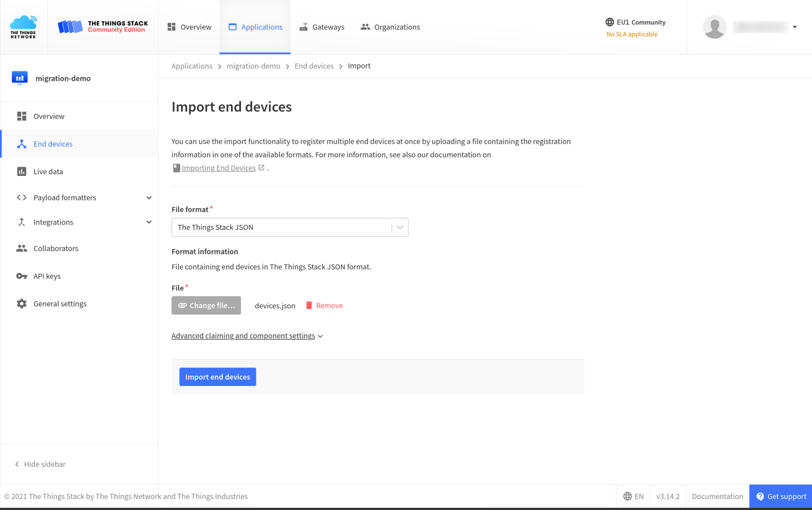Image resolution: width=812 pixels, height=510 pixels.
Task: Click the globe icon beside EU1 Community
Action: 610,22
